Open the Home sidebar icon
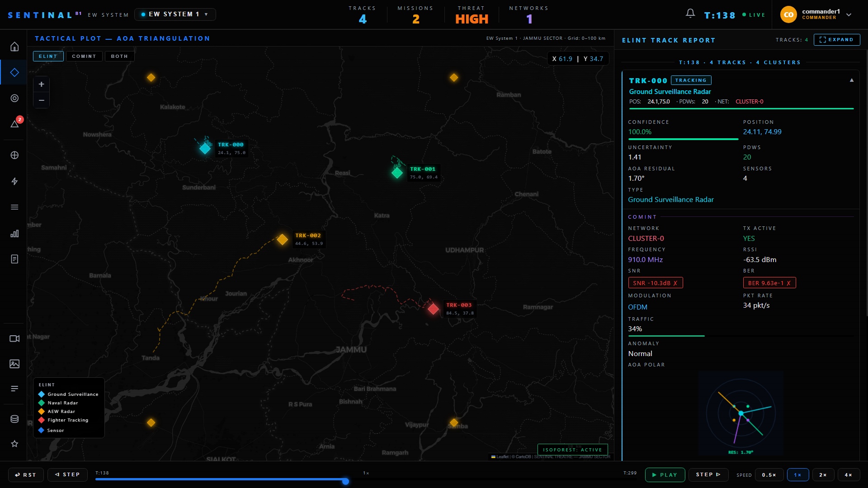The height and width of the screenshot is (488, 868). [x=14, y=47]
